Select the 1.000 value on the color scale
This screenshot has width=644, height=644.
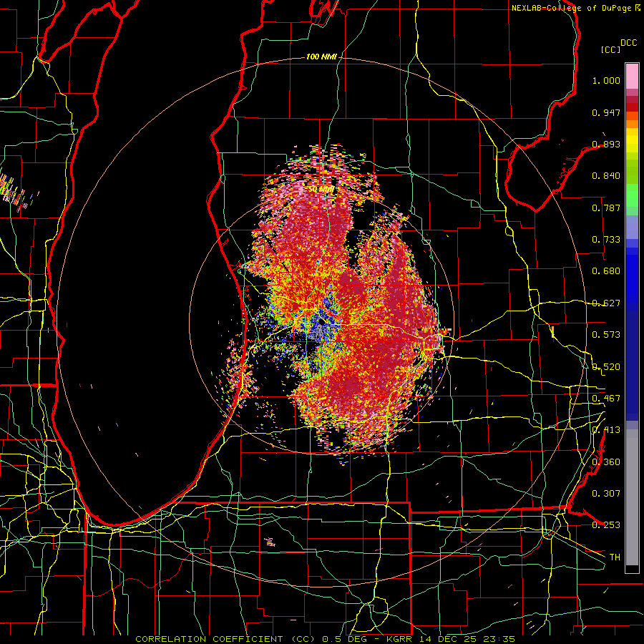click(x=606, y=80)
